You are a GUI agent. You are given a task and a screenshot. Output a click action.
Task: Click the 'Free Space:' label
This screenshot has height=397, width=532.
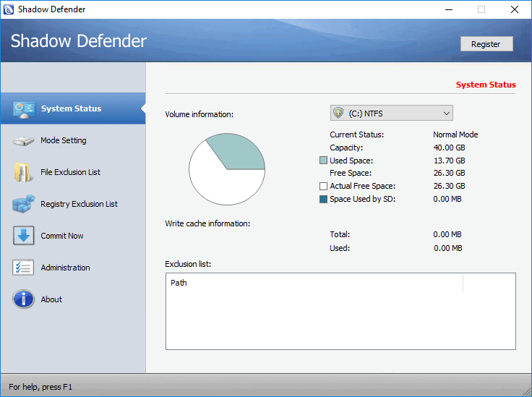[351, 173]
